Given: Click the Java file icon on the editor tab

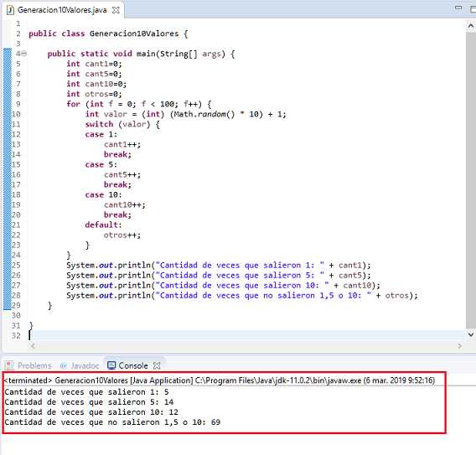Looking at the screenshot, I should [x=10, y=10].
